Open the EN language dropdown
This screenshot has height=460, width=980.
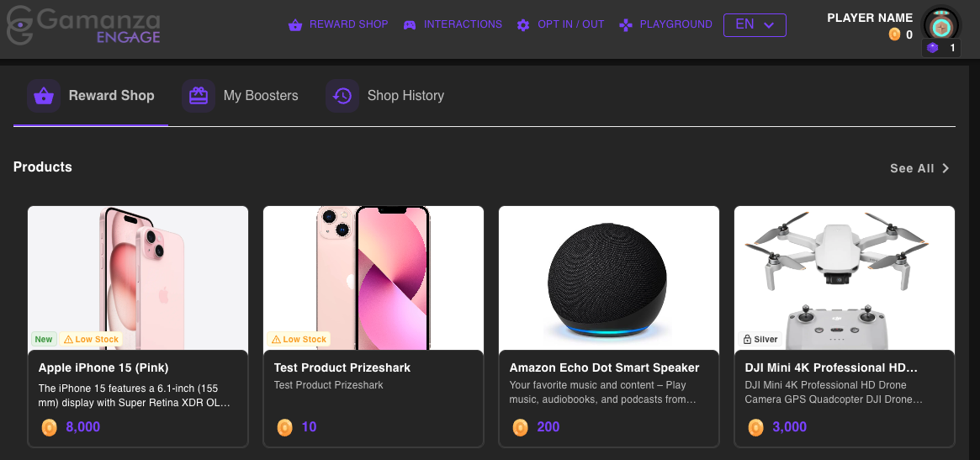coord(755,25)
